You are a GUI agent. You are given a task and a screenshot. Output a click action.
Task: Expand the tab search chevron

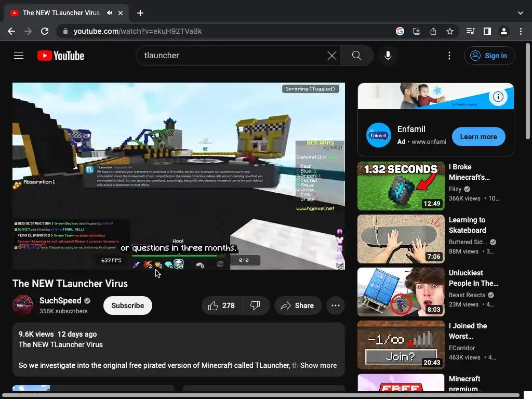(x=521, y=13)
